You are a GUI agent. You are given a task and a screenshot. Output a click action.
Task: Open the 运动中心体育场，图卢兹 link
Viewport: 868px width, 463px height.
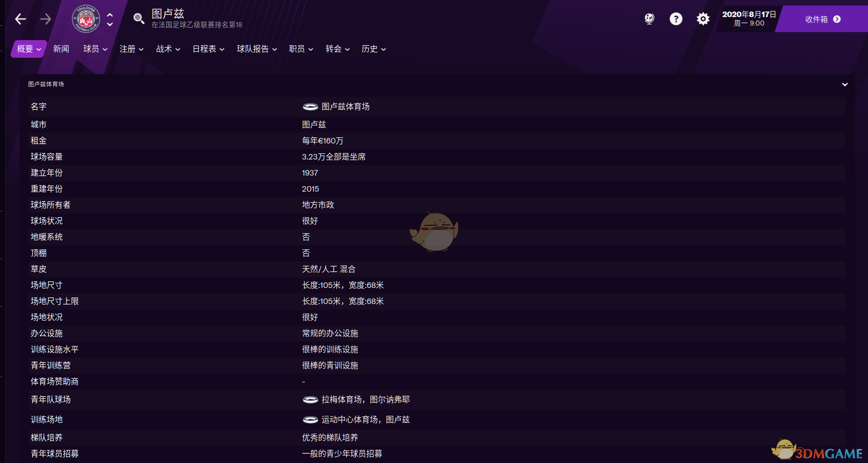click(x=366, y=419)
